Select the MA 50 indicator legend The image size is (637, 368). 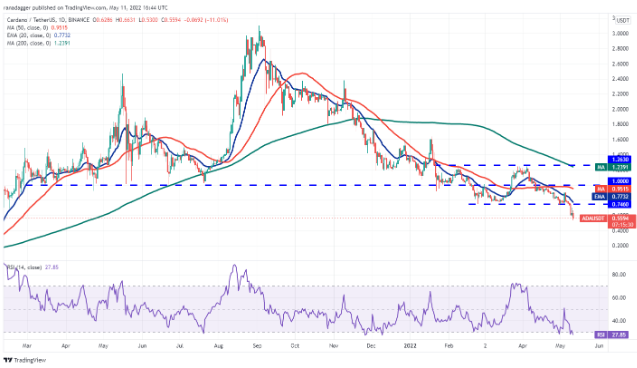pyautogui.click(x=37, y=28)
